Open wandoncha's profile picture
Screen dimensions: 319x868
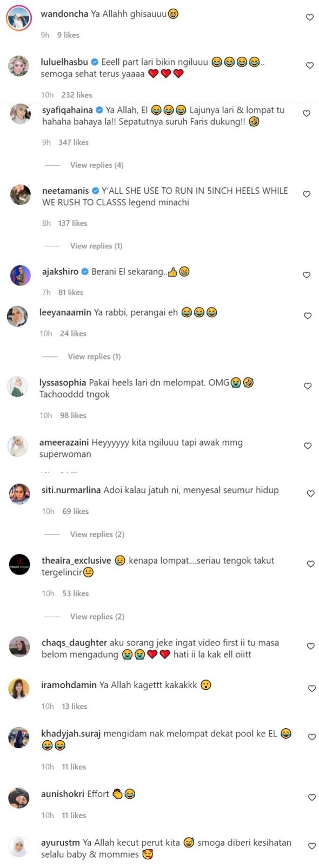[19, 18]
